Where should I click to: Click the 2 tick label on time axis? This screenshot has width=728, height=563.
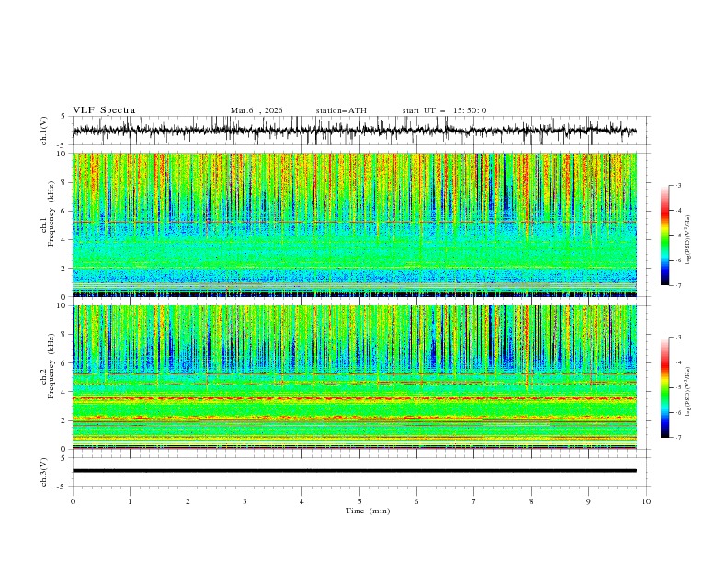pyautogui.click(x=188, y=501)
